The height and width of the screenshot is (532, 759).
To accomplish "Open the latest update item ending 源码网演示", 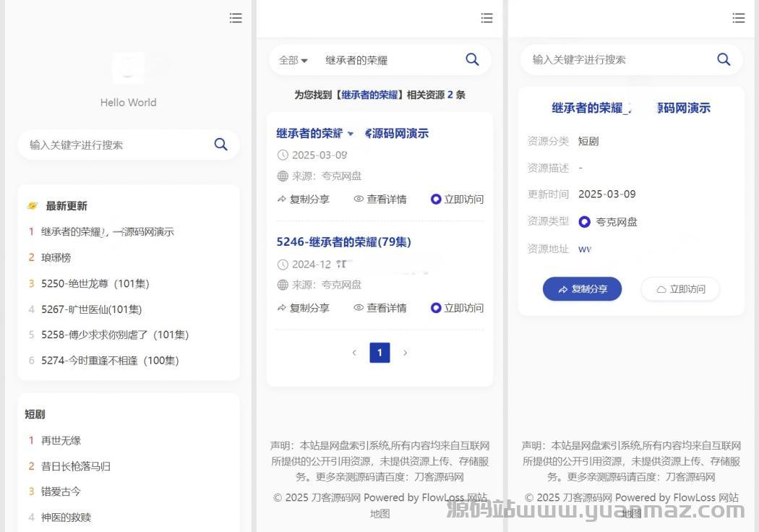I will click(108, 232).
